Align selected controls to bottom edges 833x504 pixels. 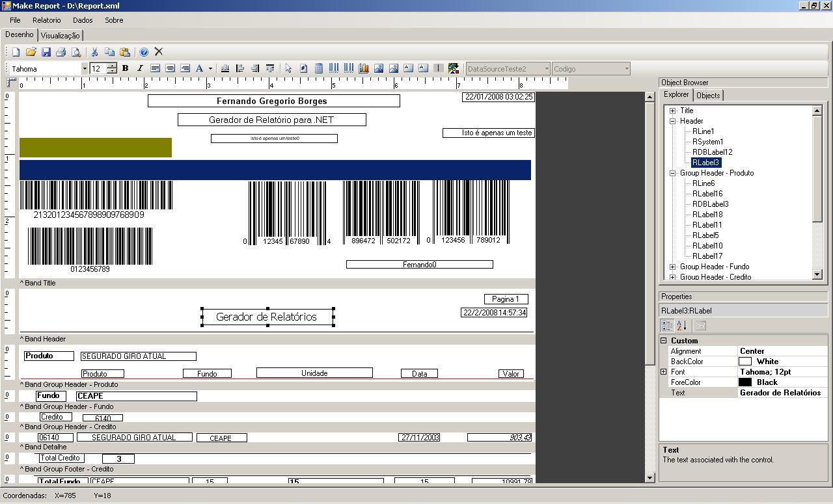(x=225, y=68)
